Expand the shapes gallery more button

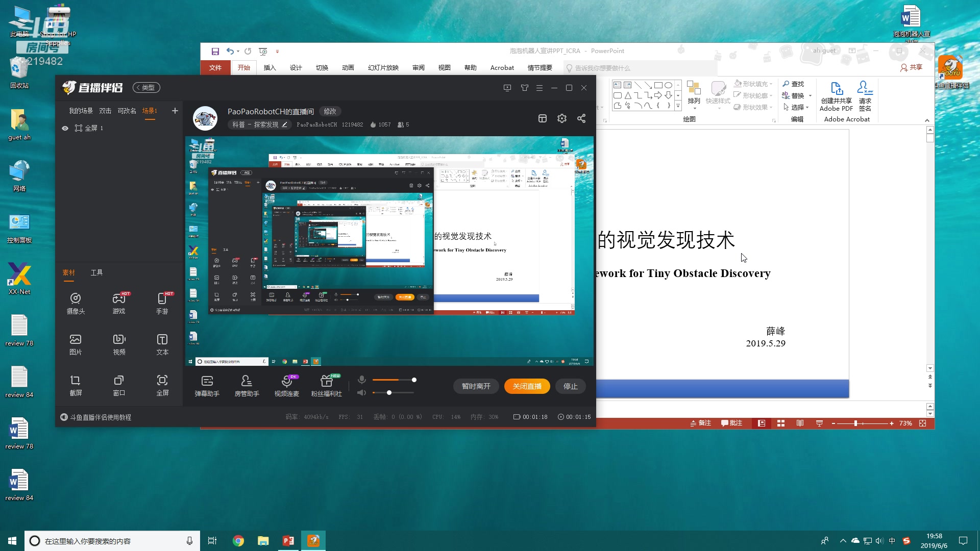[x=678, y=106]
